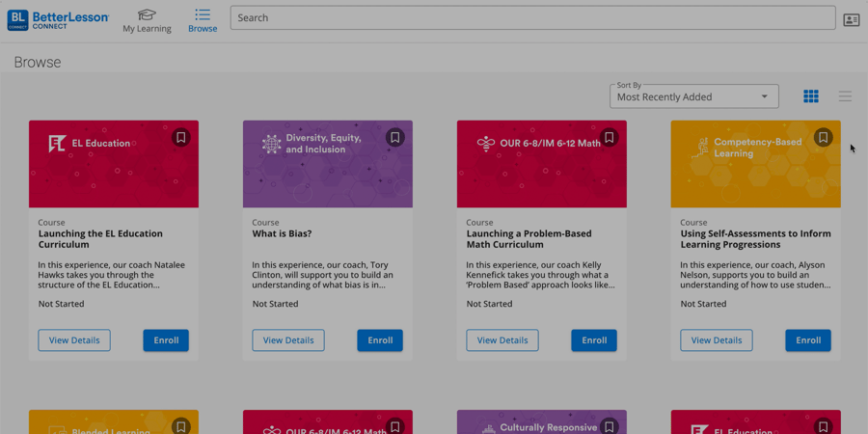Open the profile card icon
Image resolution: width=868 pixels, height=434 pixels.
(x=851, y=20)
